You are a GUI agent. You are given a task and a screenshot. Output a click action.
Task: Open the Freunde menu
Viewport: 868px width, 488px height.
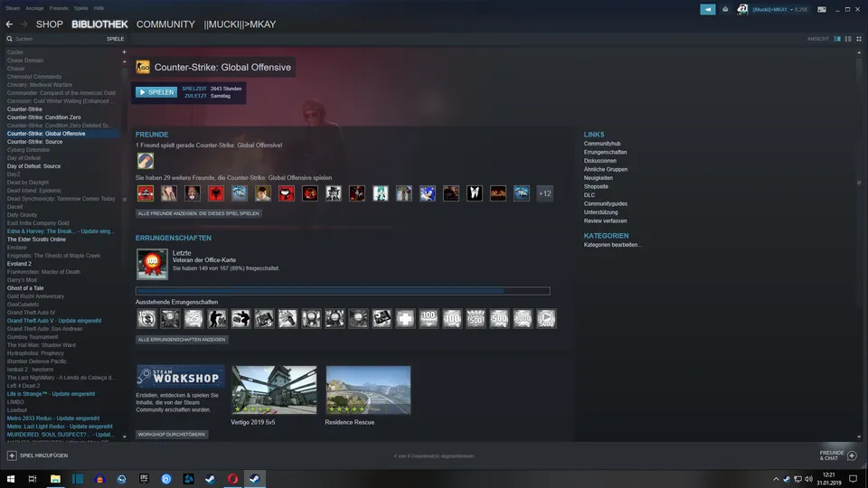[59, 8]
